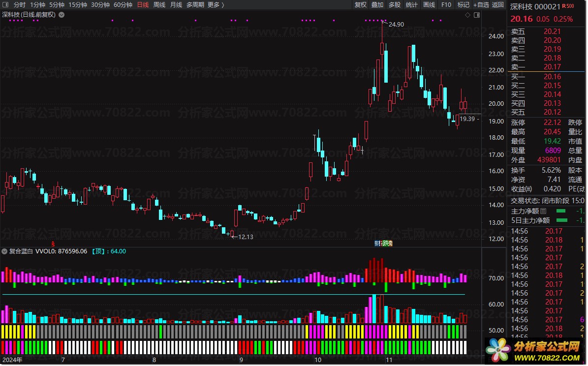The image size is (588, 366).
Task: Click the 复权 adjustment button
Action: click(x=360, y=5)
